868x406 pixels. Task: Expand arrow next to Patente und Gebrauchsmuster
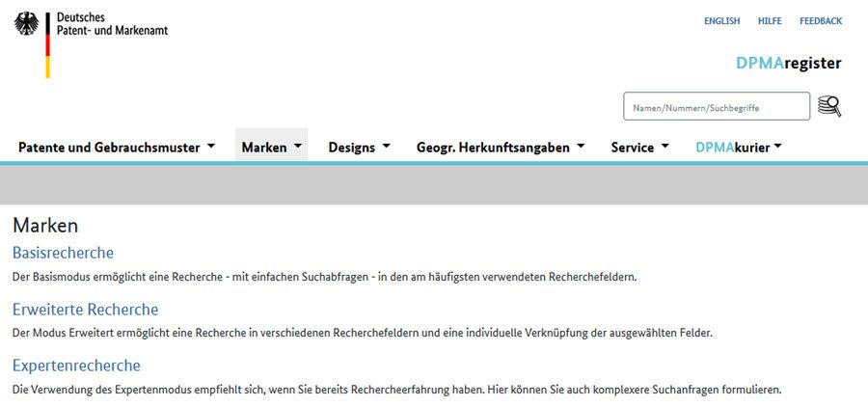pos(210,148)
